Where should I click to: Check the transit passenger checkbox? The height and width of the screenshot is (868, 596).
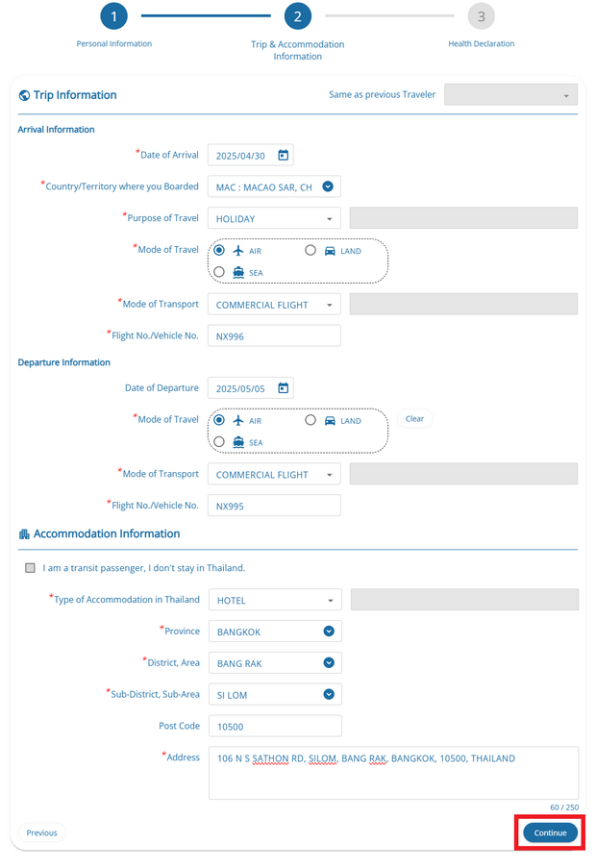coord(31,568)
